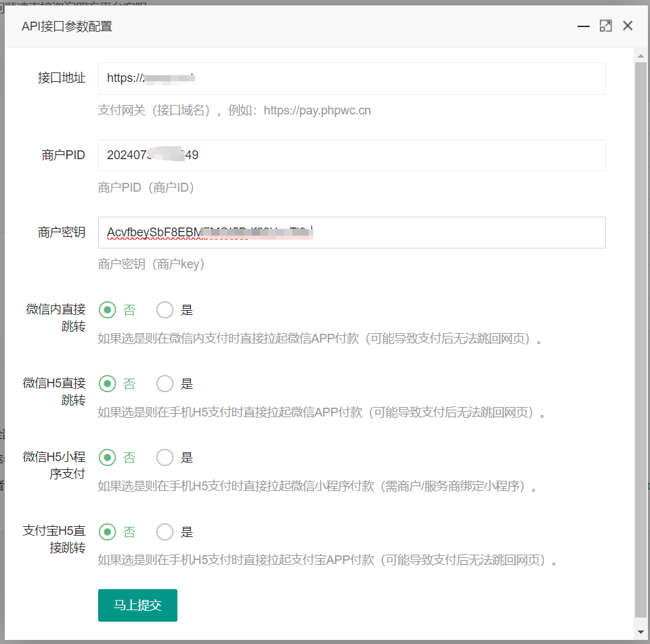Select 否 for 微信内直接跳转

pos(108,310)
